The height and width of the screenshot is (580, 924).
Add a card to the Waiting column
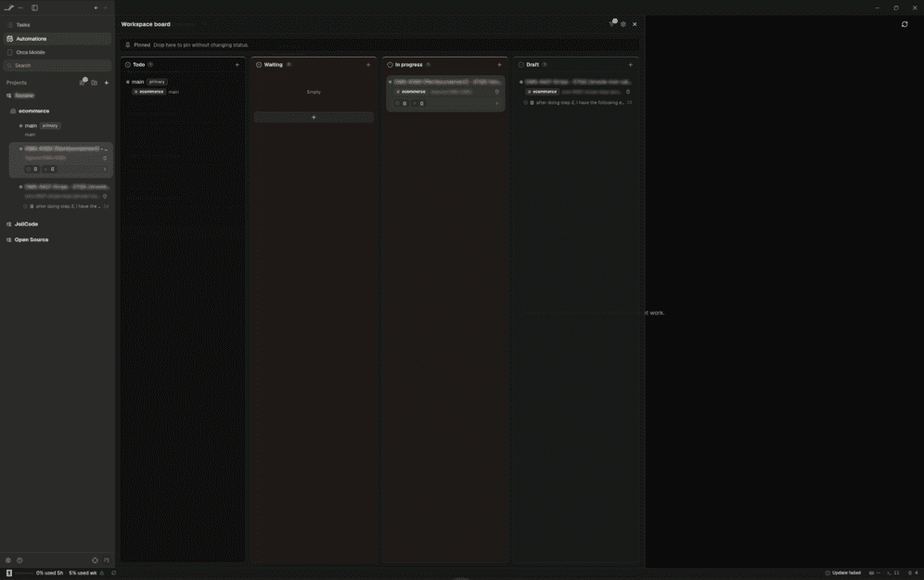click(368, 65)
